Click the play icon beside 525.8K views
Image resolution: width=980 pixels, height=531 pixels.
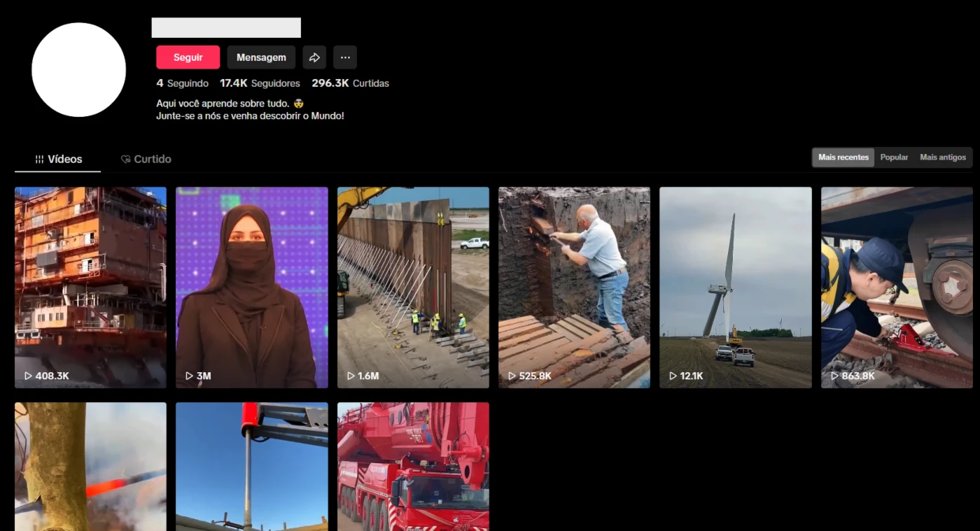click(x=512, y=376)
